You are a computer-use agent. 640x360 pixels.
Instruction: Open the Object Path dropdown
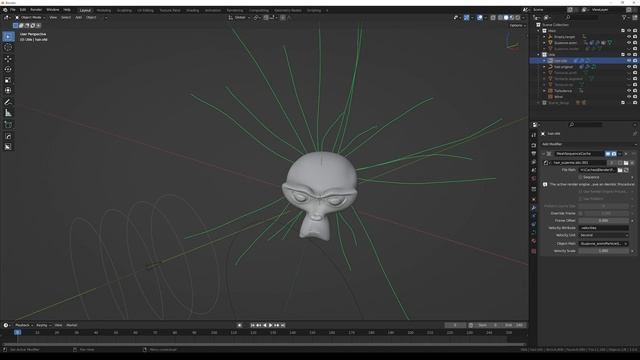pyautogui.click(x=604, y=244)
